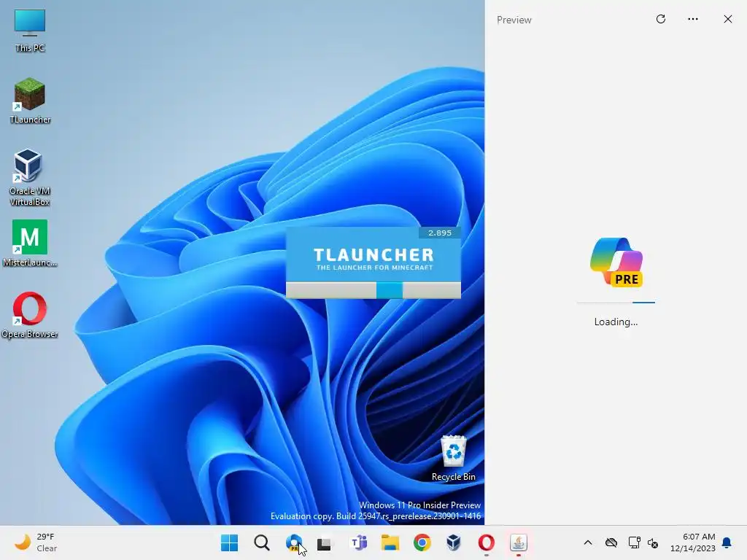Launch Microsoft Teams from the taskbar

point(358,542)
